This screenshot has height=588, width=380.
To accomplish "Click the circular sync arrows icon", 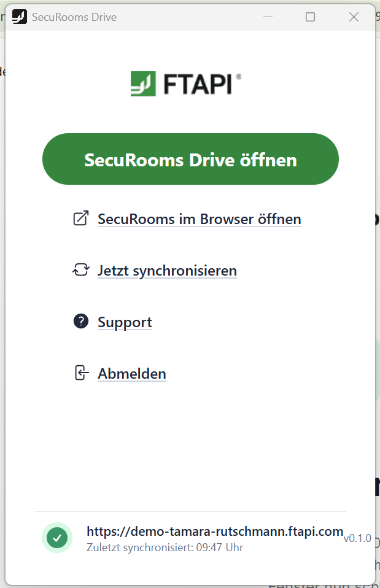I will click(x=81, y=269).
